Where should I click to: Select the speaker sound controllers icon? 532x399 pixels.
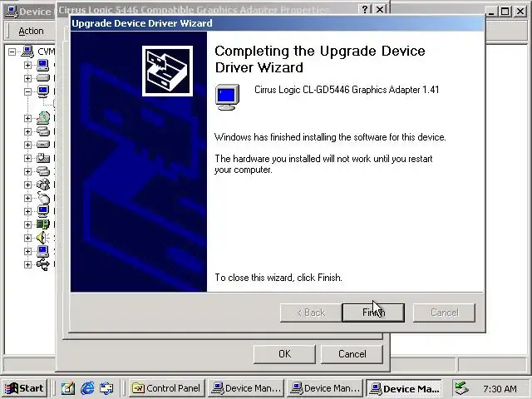[43, 238]
